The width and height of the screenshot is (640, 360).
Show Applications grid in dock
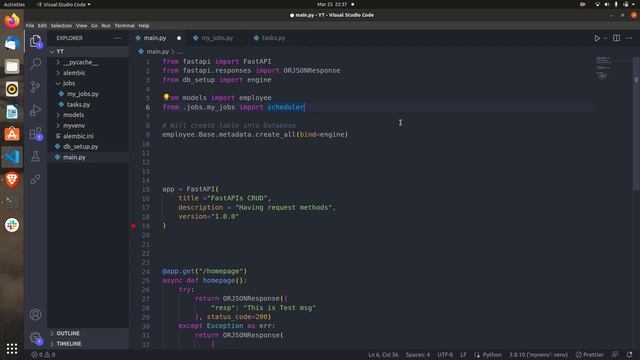[x=12, y=349]
